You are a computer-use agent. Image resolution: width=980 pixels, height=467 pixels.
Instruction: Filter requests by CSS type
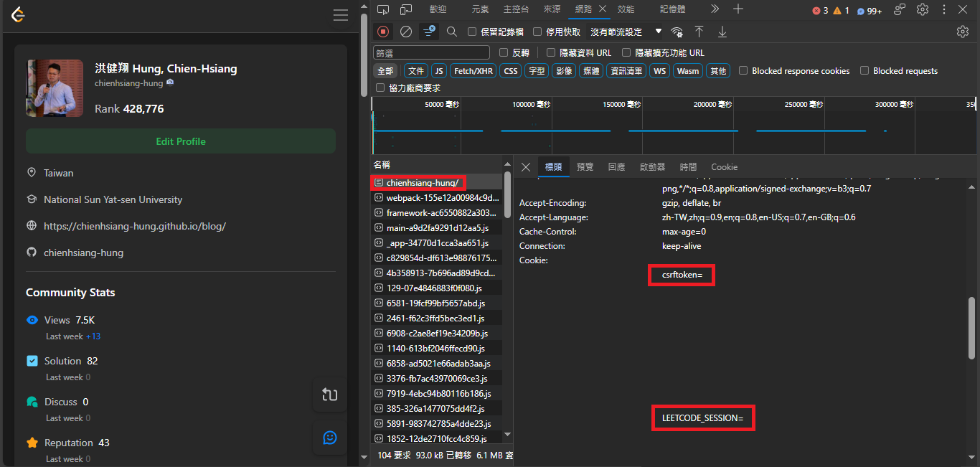pyautogui.click(x=511, y=71)
